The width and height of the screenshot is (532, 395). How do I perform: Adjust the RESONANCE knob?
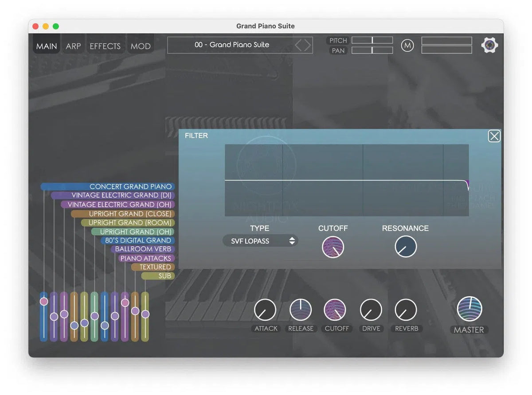(405, 246)
